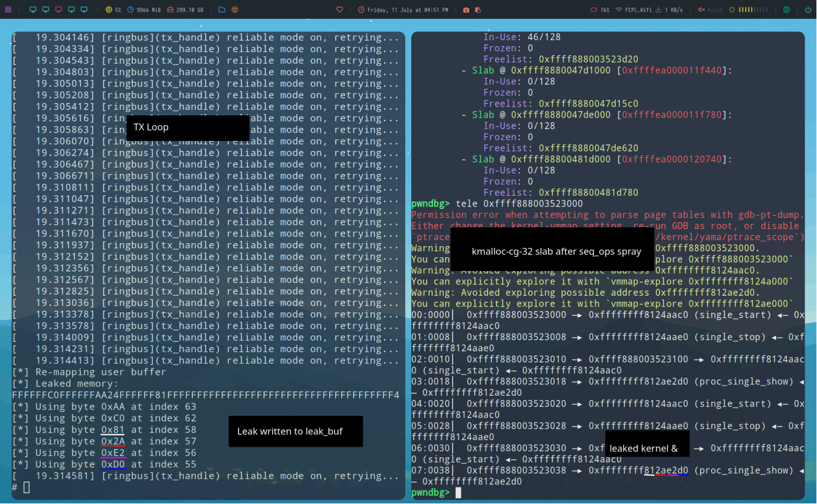This screenshot has height=504, width=817.
Task: Take a screenshot with camera icon
Action: (x=466, y=10)
